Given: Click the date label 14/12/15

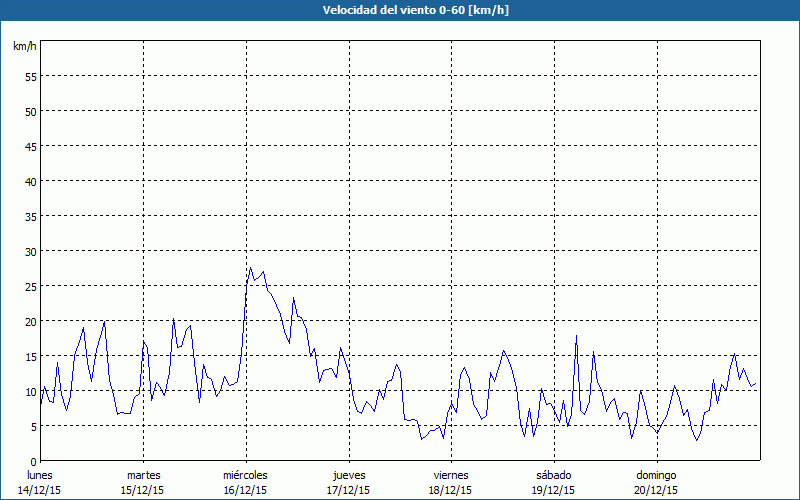Looking at the screenshot, I should coord(40,490).
